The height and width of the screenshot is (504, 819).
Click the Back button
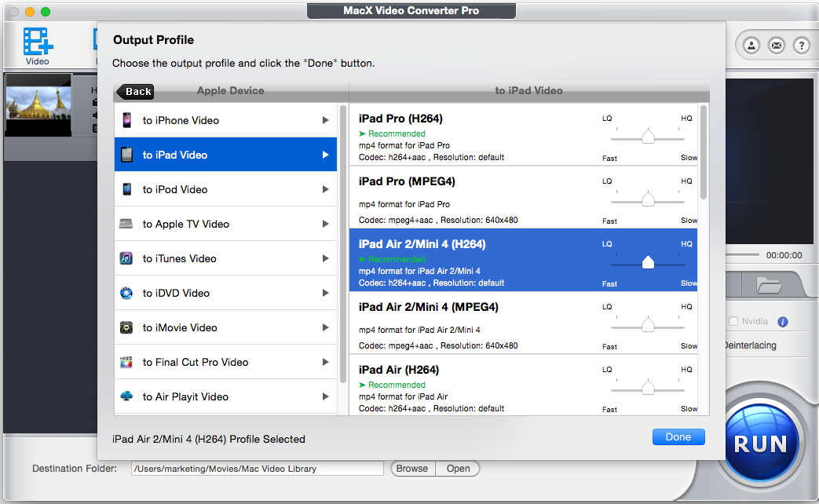click(135, 91)
